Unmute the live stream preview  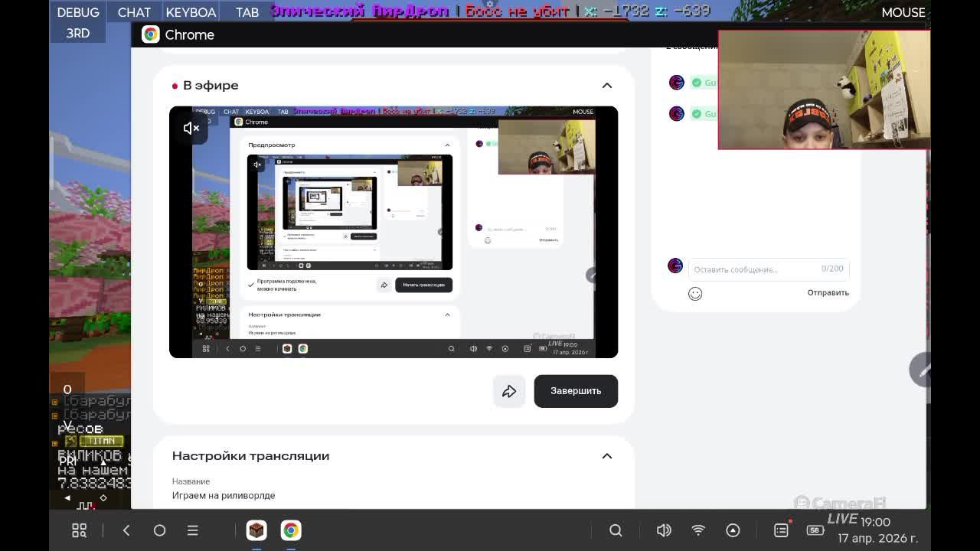click(x=191, y=128)
